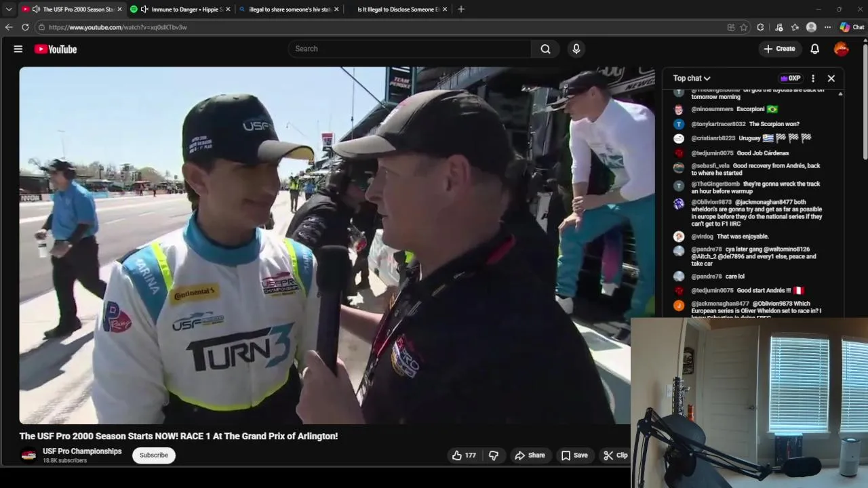
Task: Switch to the Immune to Danger Spotify tab
Action: coord(186,9)
